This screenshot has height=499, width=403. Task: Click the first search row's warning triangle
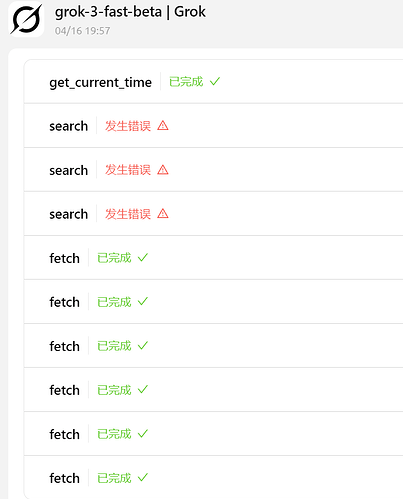coord(163,126)
